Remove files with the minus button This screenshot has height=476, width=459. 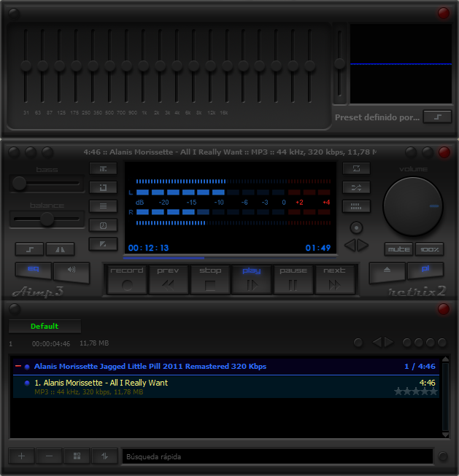[49, 456]
